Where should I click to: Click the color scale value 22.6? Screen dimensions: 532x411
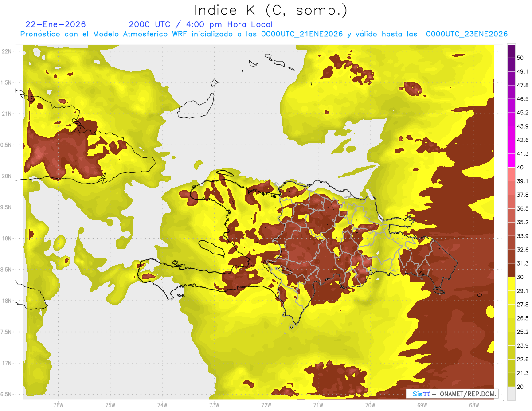(523, 360)
